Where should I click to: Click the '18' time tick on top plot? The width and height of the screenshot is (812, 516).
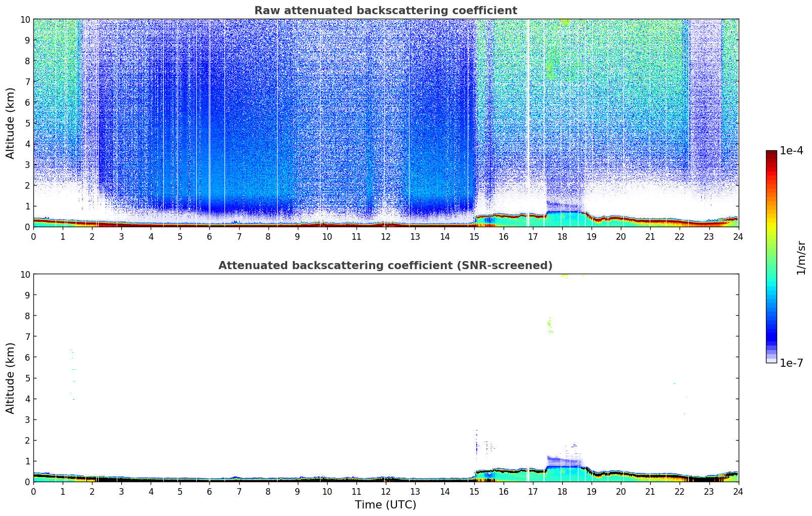pyautogui.click(x=562, y=236)
